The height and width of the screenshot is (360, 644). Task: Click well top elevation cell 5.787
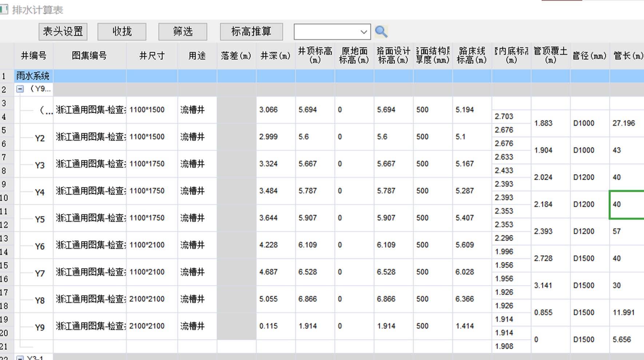[315, 191]
